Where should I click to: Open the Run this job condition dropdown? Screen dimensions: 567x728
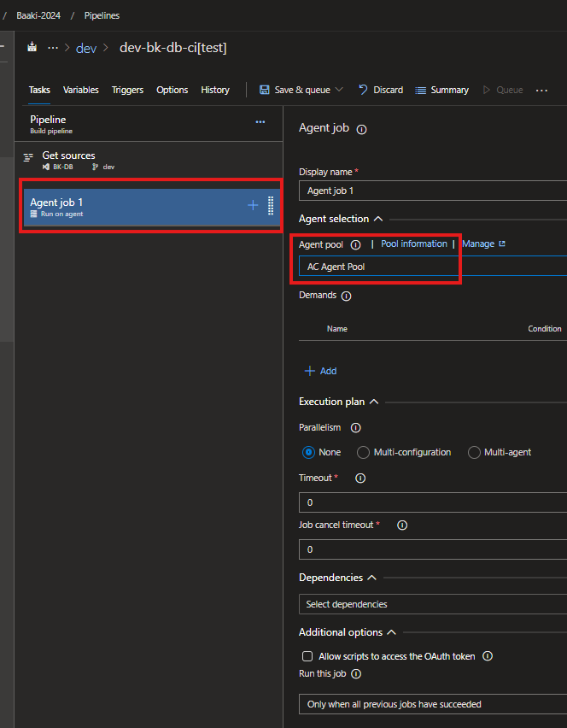click(433, 704)
